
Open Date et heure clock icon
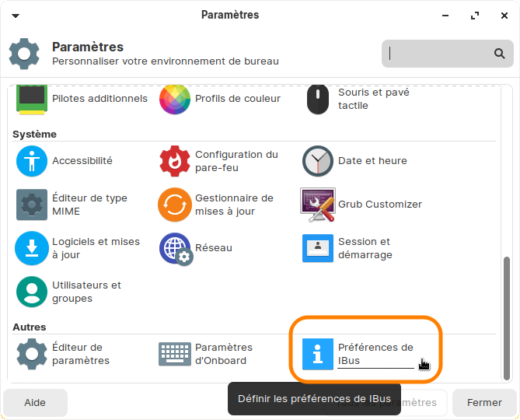(318, 161)
